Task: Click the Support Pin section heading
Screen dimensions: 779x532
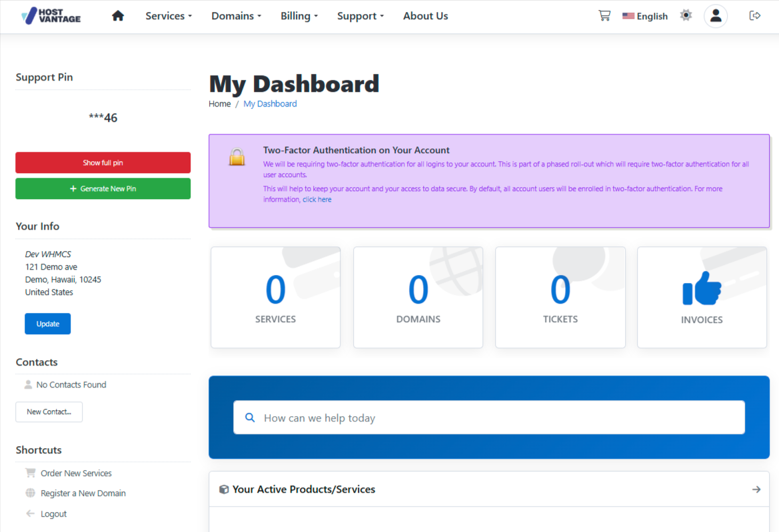Action: [x=44, y=77]
